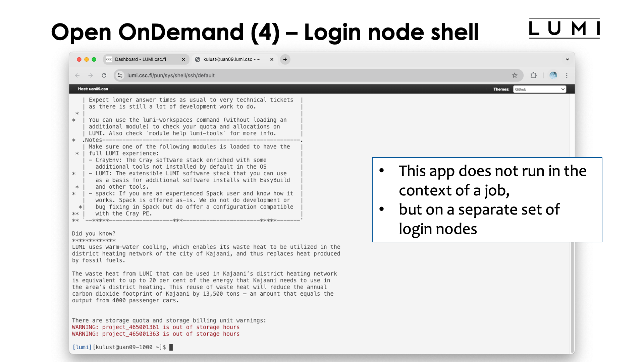
Task: Expand the tab search chevron
Action: coord(567,59)
